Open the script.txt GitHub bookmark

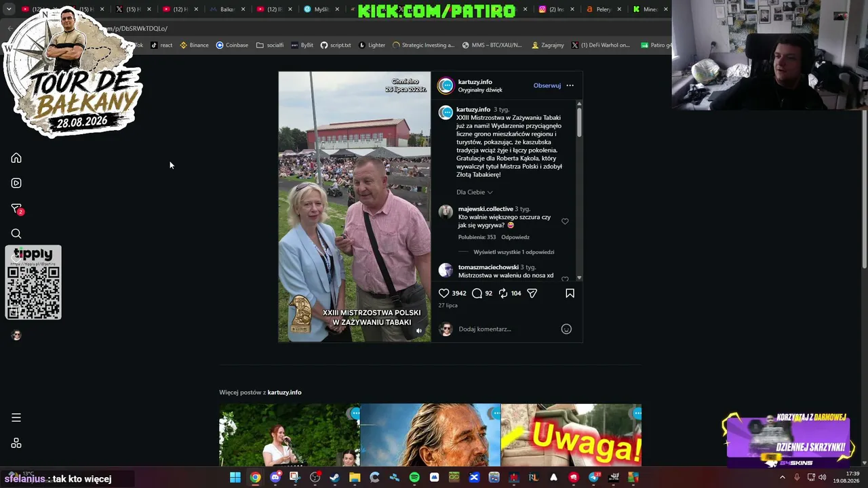coord(336,45)
